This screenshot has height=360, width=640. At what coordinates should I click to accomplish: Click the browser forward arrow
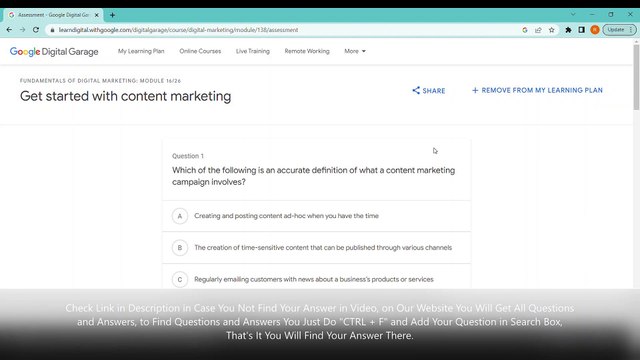coord(22,30)
